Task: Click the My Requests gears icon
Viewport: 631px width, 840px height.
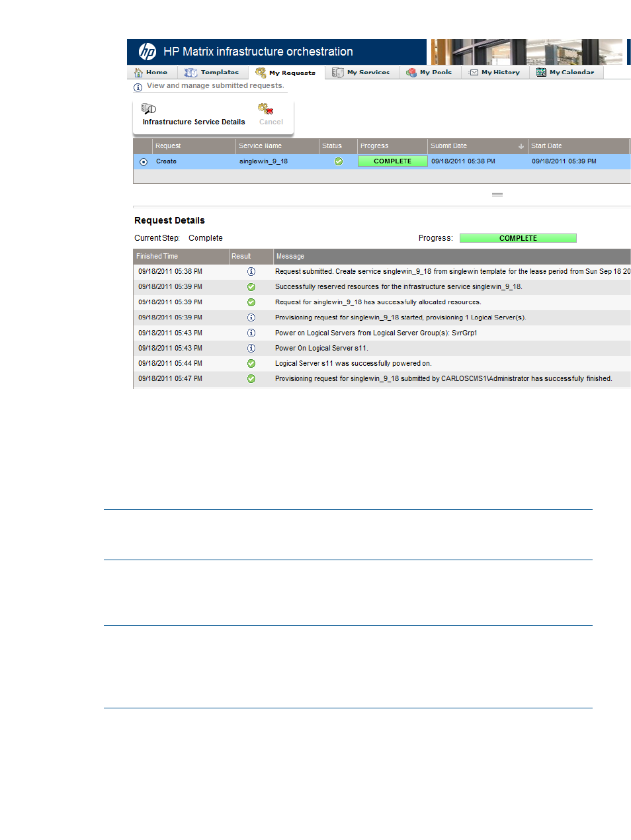Action: [261, 73]
